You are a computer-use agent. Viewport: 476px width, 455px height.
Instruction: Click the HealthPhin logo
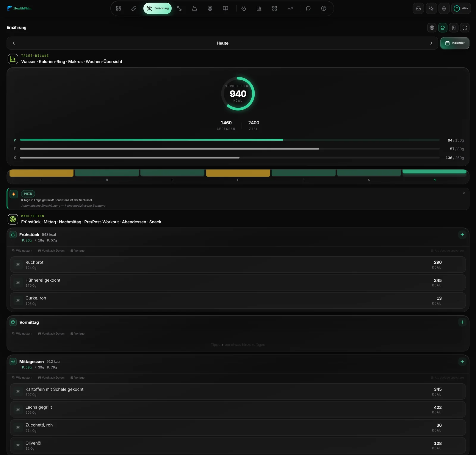(x=19, y=8)
